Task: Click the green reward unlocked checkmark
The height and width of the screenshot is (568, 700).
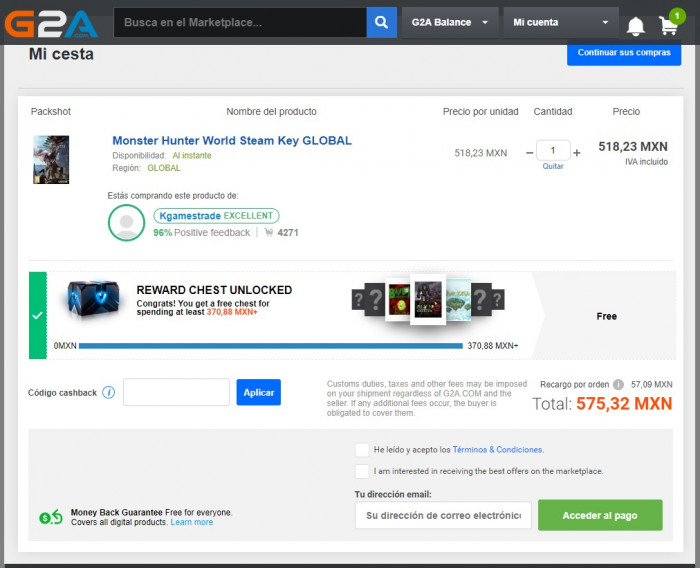Action: click(38, 315)
